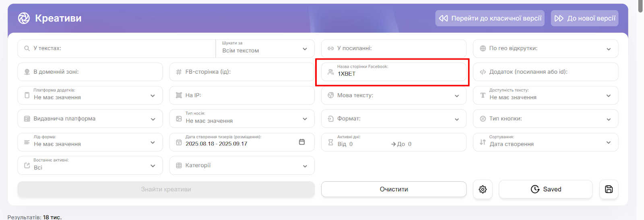Open the Шукати за dropdown
Screen dimensions: 644x220
(265, 49)
